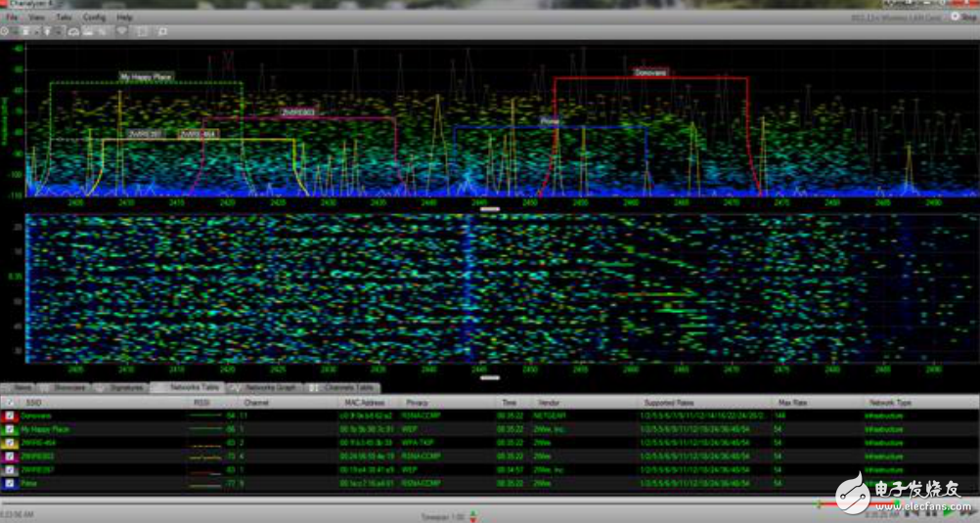This screenshot has width=980, height=523.
Task: Click the toolbar icon left of Wi-Fi icon
Action: click(x=103, y=31)
